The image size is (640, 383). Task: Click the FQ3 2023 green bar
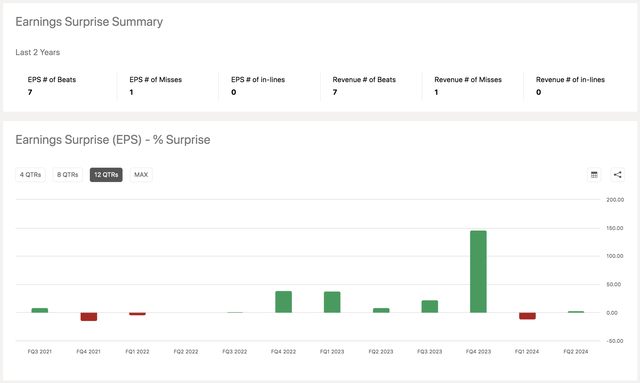430,307
